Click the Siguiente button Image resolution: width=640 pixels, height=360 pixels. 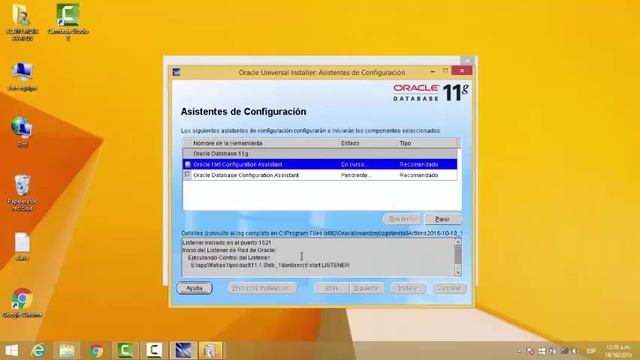pos(367,288)
